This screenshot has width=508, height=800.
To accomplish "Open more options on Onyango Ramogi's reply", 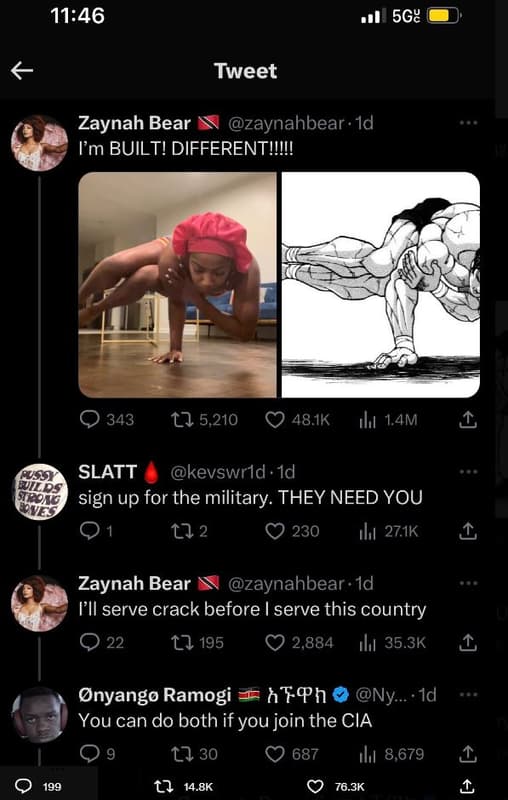I will (x=468, y=694).
